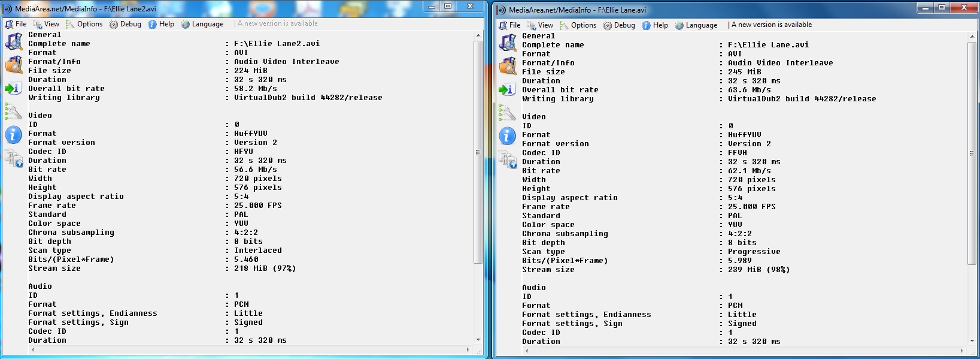Open File menu in Ellie Lane.avi window
Screen dimensions: 980x359
click(510, 25)
